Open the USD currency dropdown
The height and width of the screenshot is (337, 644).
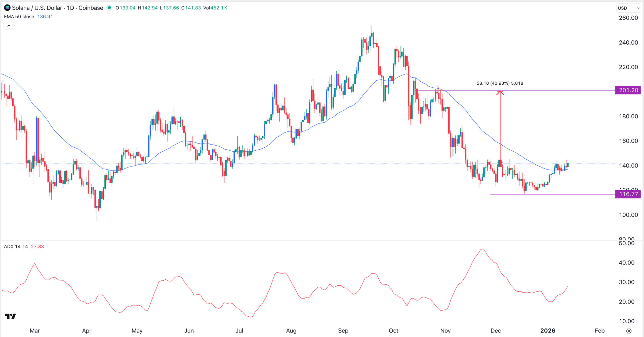(x=628, y=8)
